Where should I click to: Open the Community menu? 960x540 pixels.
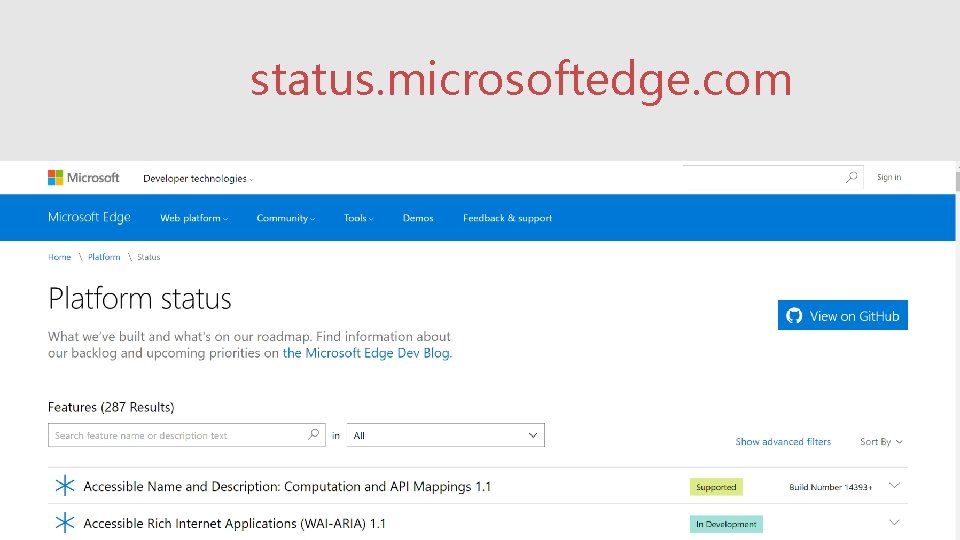[285, 218]
